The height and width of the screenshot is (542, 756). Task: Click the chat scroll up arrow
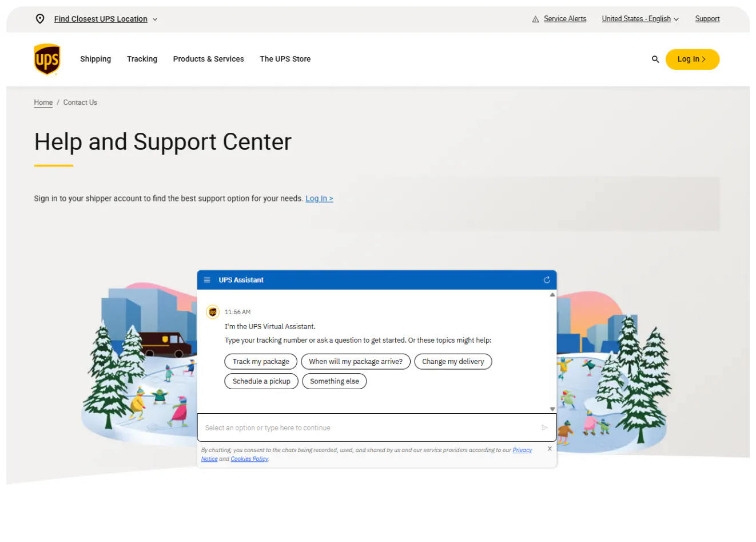coord(552,295)
